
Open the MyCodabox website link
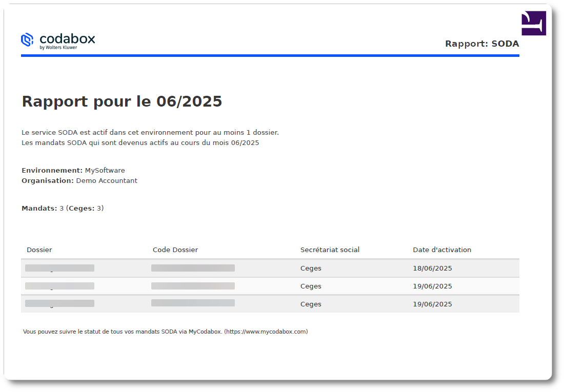(268, 332)
